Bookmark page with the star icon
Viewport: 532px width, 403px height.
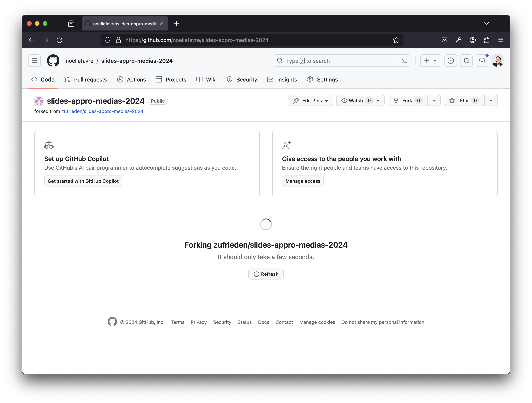point(396,40)
